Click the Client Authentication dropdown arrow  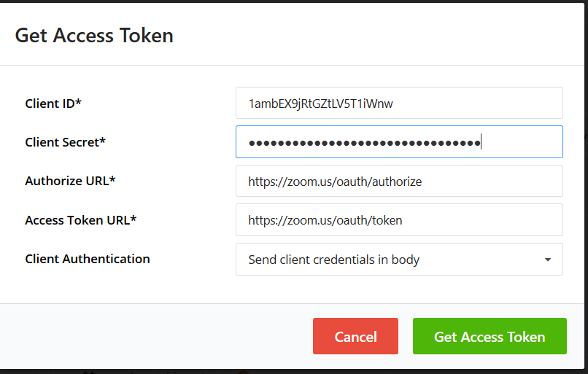point(548,260)
